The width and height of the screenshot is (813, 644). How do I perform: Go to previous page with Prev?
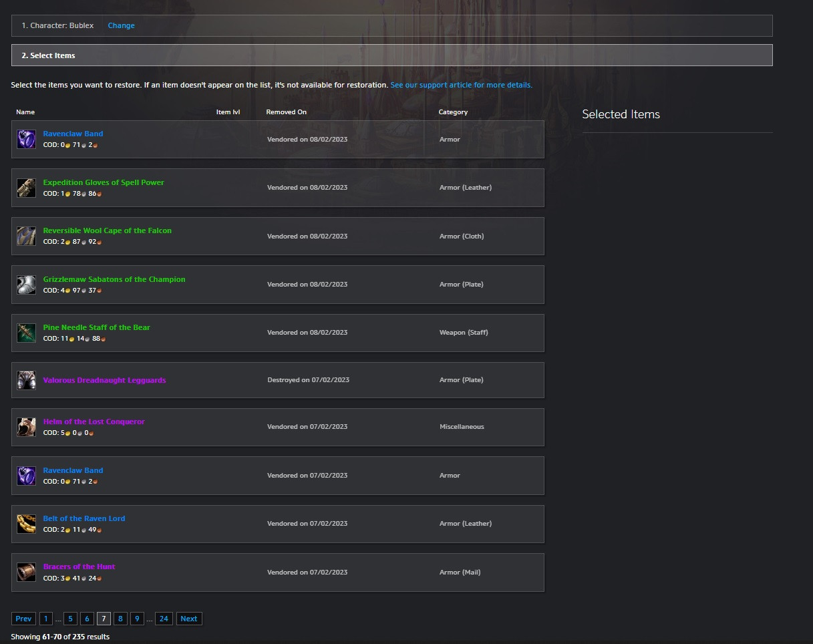click(x=23, y=619)
